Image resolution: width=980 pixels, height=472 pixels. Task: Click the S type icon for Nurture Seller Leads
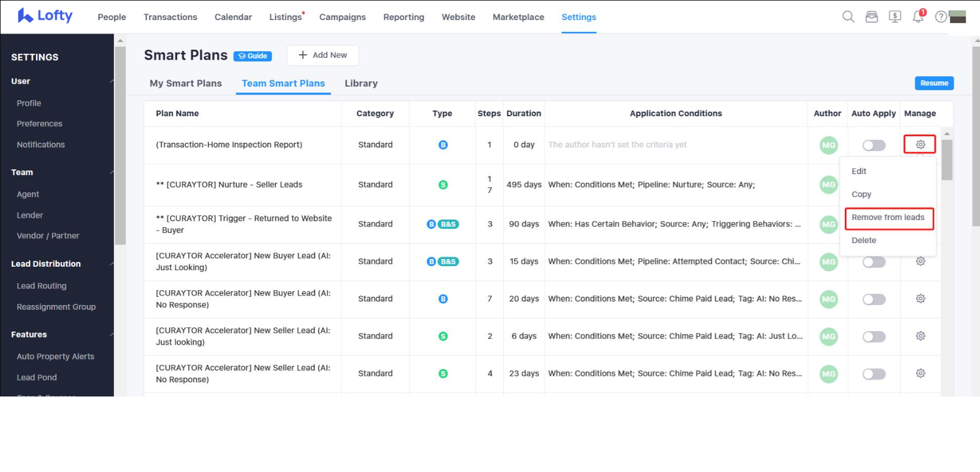pyautogui.click(x=443, y=185)
